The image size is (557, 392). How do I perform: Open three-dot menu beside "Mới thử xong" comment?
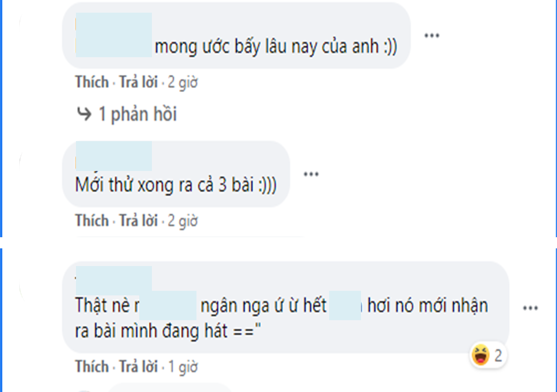click(310, 174)
